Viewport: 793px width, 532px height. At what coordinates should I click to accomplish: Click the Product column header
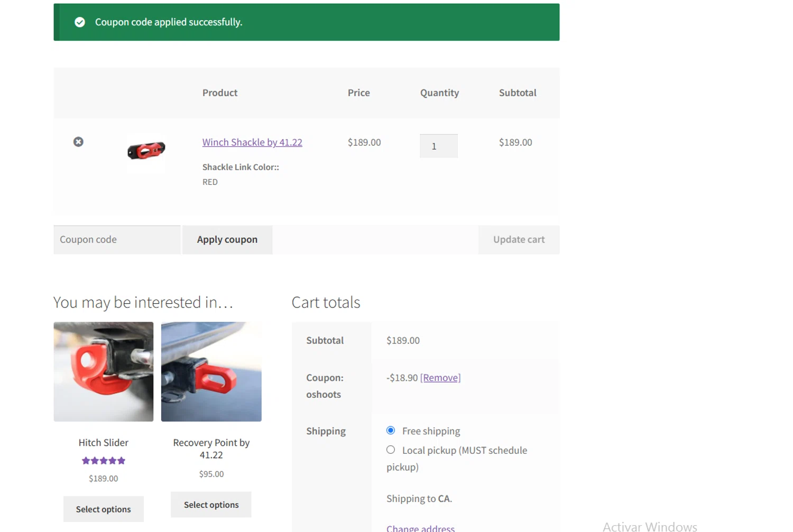click(x=220, y=93)
